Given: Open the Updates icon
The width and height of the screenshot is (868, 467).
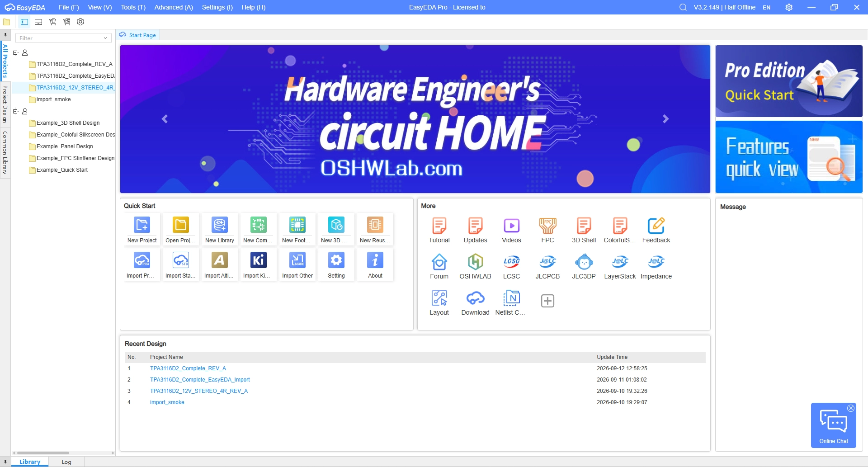Looking at the screenshot, I should (x=476, y=226).
